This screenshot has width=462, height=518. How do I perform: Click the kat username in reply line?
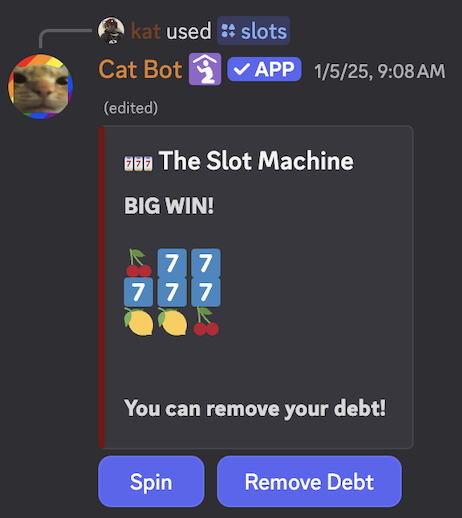pyautogui.click(x=146, y=31)
